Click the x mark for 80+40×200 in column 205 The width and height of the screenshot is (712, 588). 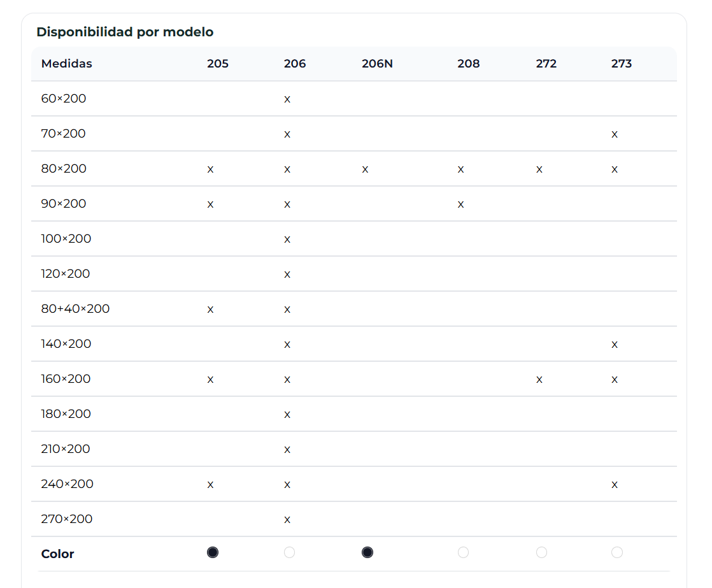(210, 310)
